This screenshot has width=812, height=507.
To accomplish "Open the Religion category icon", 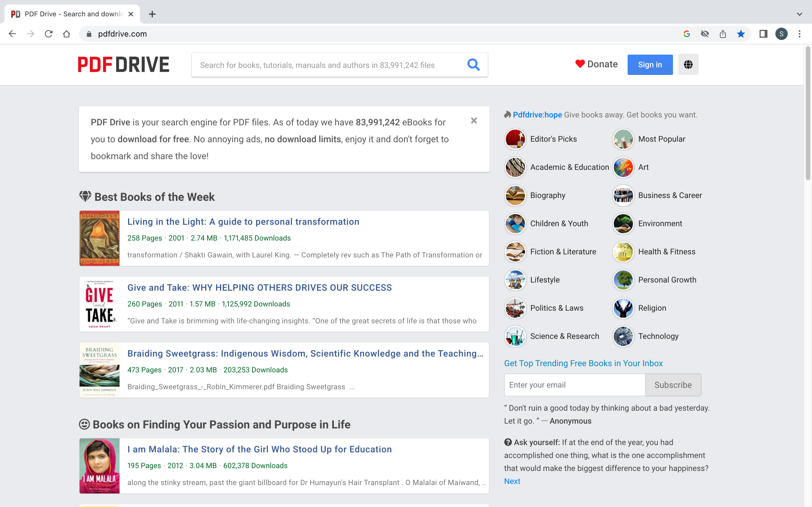I will pyautogui.click(x=623, y=308).
